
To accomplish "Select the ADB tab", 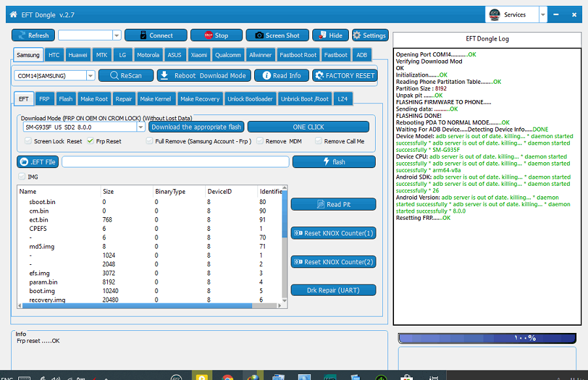I will [x=361, y=55].
